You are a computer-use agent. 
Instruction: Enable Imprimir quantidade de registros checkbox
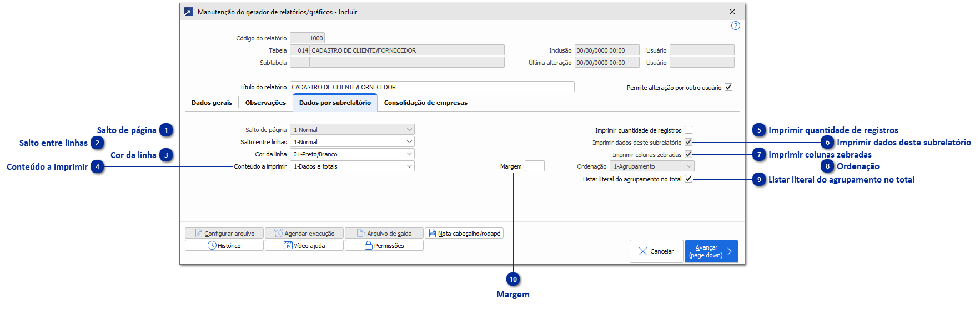[x=688, y=130]
